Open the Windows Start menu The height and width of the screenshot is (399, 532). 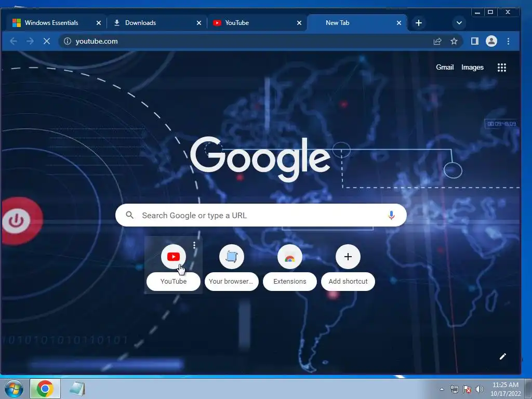14,389
